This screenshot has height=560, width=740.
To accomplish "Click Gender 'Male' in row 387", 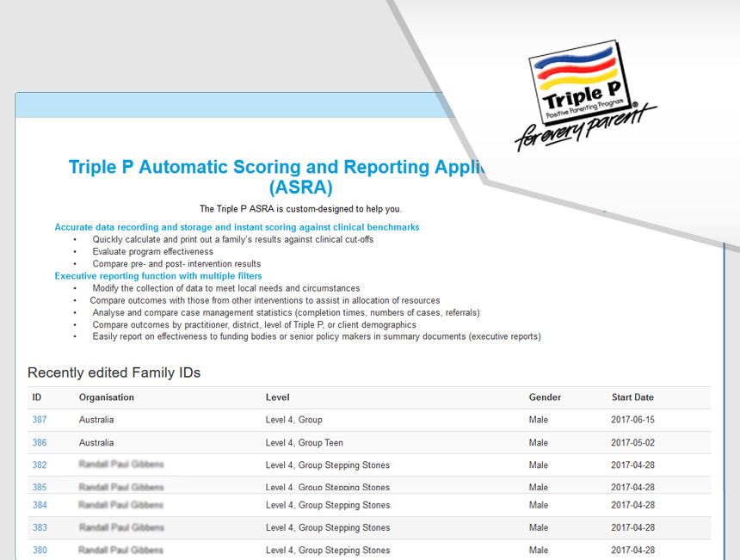I will click(538, 420).
